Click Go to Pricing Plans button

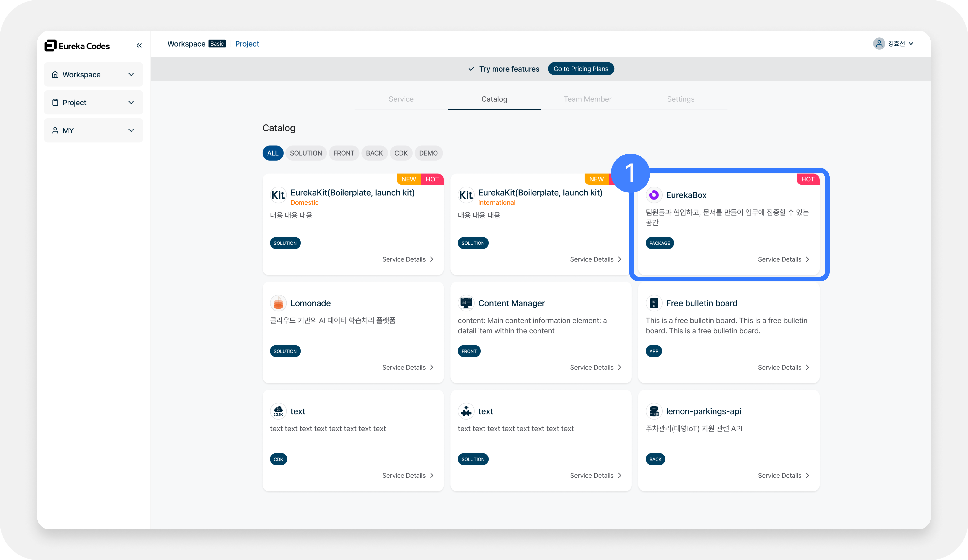(581, 69)
